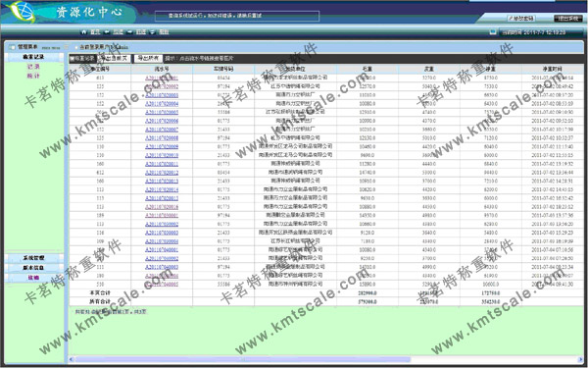Open serial number link A201107020002
This screenshot has height=368, width=588.
click(x=162, y=86)
